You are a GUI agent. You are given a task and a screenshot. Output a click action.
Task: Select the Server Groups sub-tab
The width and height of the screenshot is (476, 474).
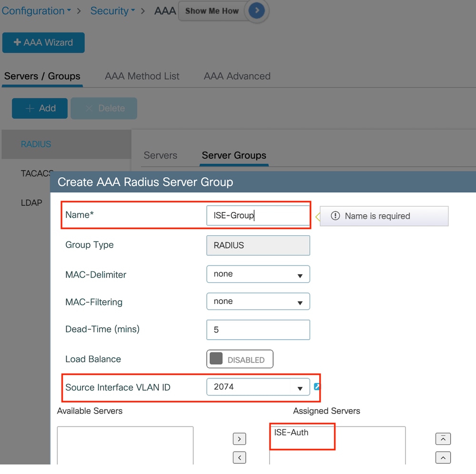point(234,155)
